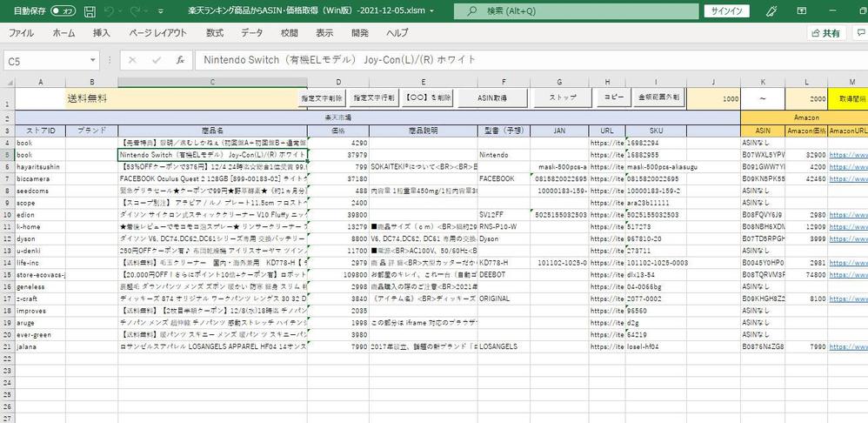Click the yellow 取得間隔 cell
Screen dimensions: 868x423
tap(847, 99)
